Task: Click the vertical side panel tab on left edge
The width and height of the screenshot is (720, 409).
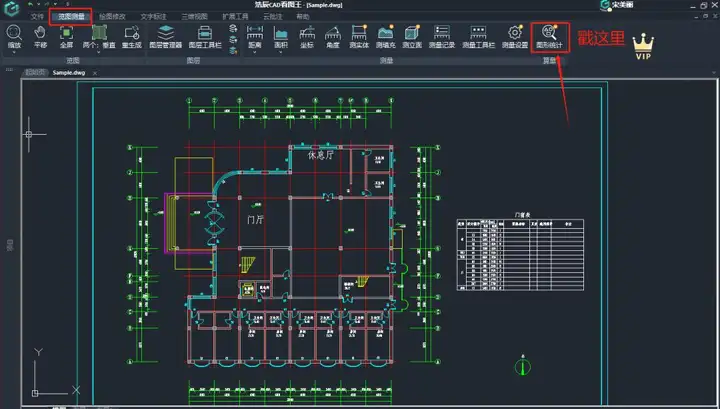Action: [10, 245]
